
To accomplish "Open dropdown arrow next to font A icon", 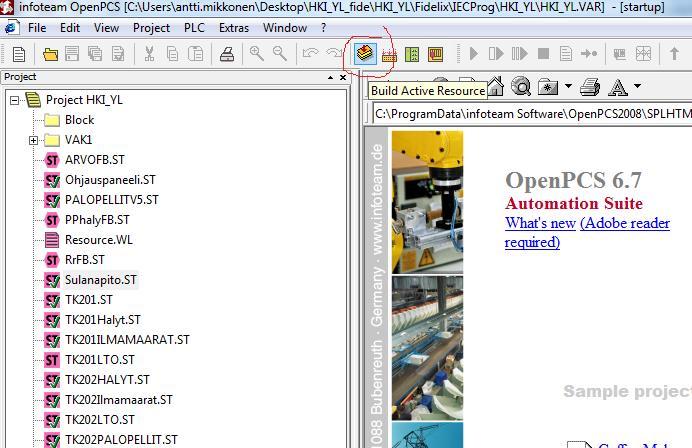I will 637,86.
